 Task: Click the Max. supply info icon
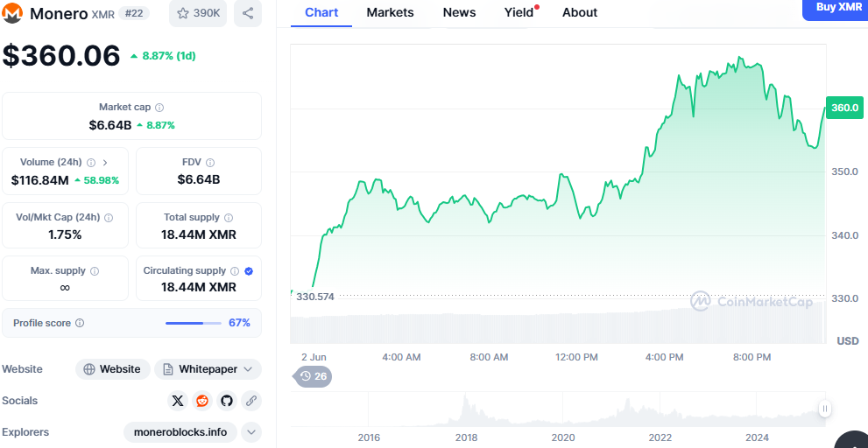pos(95,271)
